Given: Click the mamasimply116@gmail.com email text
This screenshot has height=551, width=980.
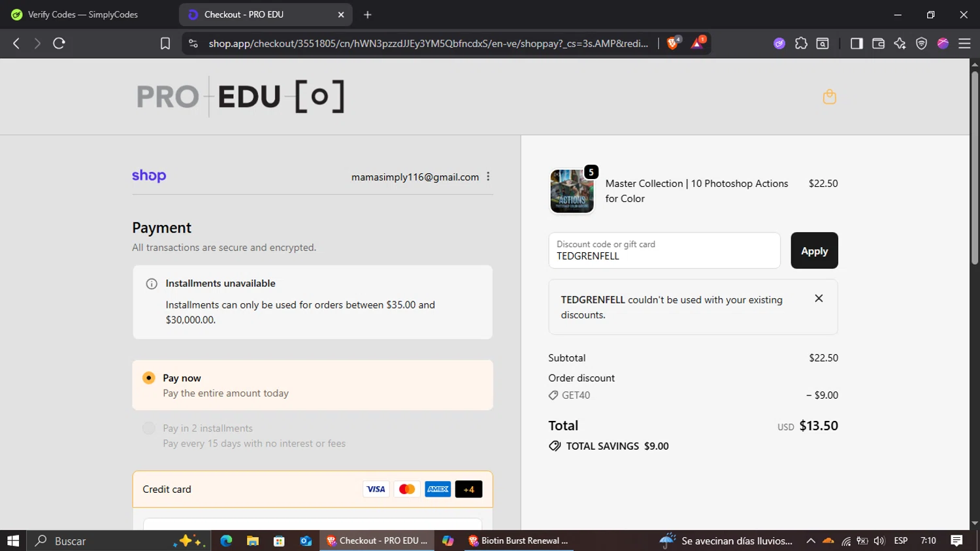Looking at the screenshot, I should click(415, 177).
